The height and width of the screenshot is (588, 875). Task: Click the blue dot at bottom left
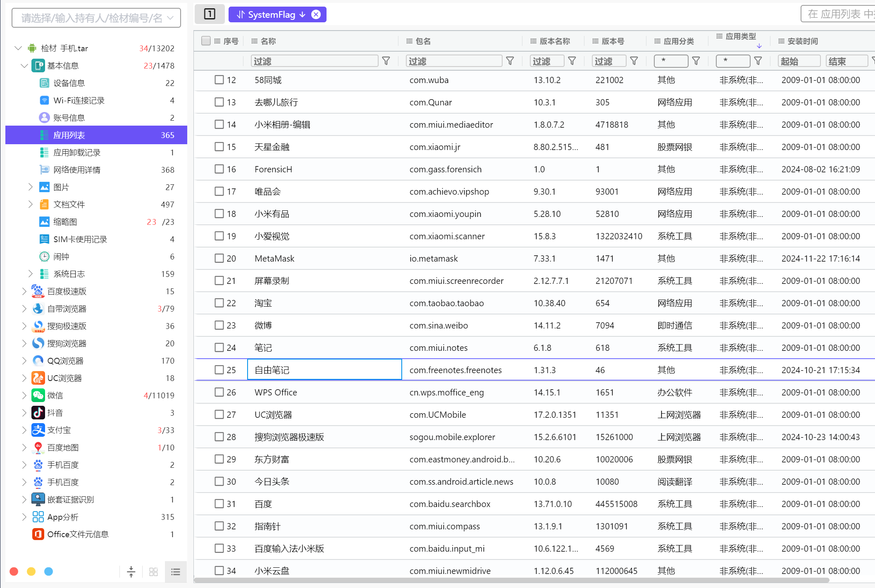pyautogui.click(x=48, y=571)
